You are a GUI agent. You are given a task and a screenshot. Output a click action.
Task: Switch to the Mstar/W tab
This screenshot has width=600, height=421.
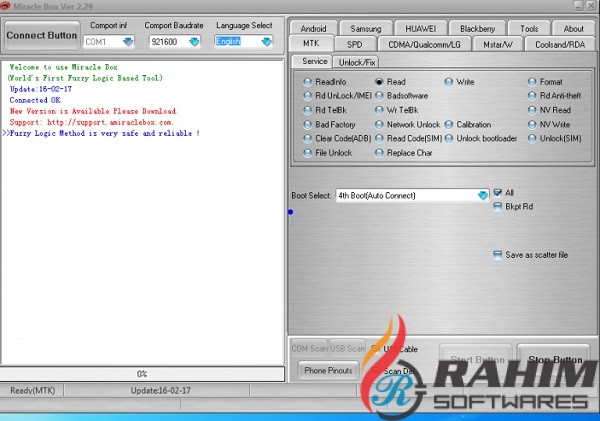(x=497, y=44)
